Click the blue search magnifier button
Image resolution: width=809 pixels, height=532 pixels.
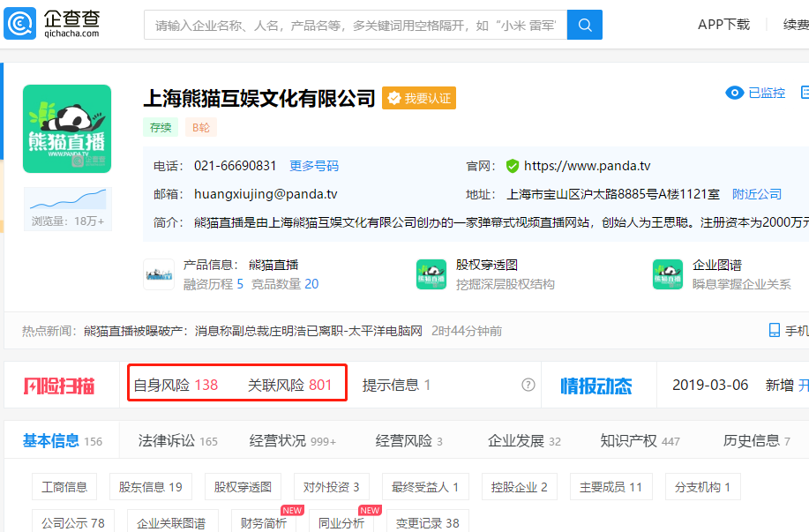click(585, 25)
